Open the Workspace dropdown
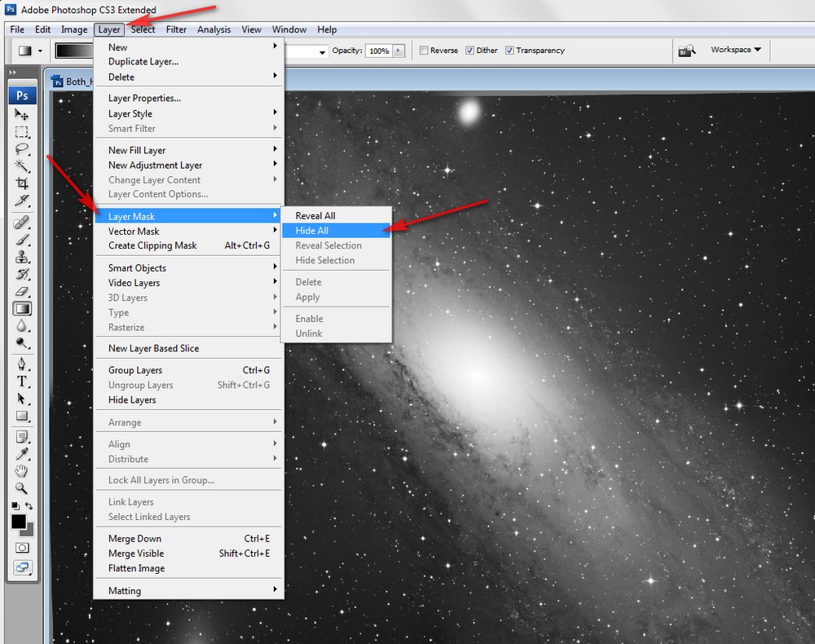815x644 pixels. (735, 50)
